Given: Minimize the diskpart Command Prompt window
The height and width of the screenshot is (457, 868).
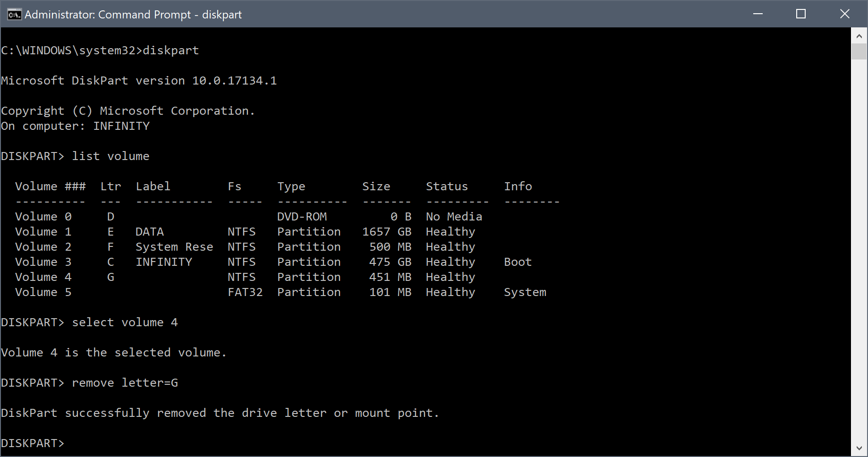Looking at the screenshot, I should [x=758, y=14].
